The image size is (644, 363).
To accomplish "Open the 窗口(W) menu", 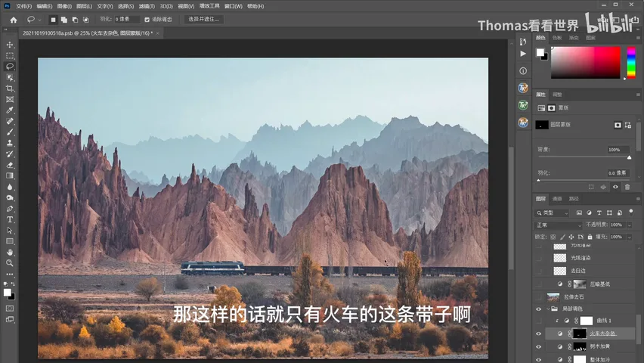I will (234, 6).
